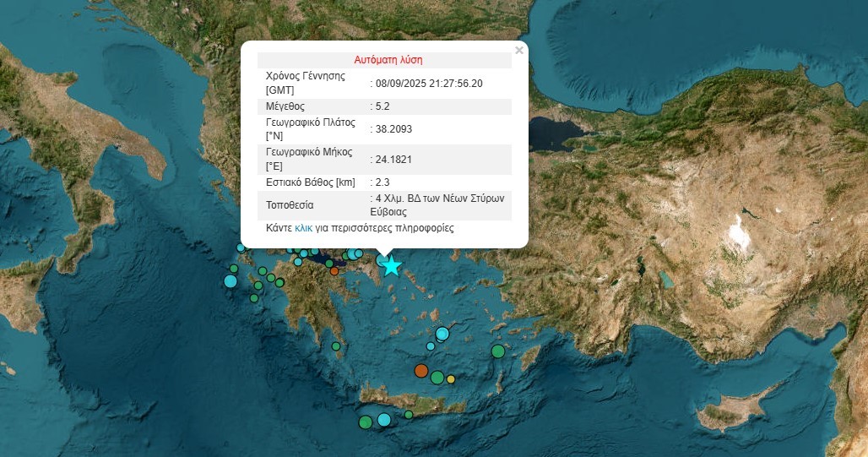Click the small orange marker near Corinth
This screenshot has width=868, height=457.
334,271
